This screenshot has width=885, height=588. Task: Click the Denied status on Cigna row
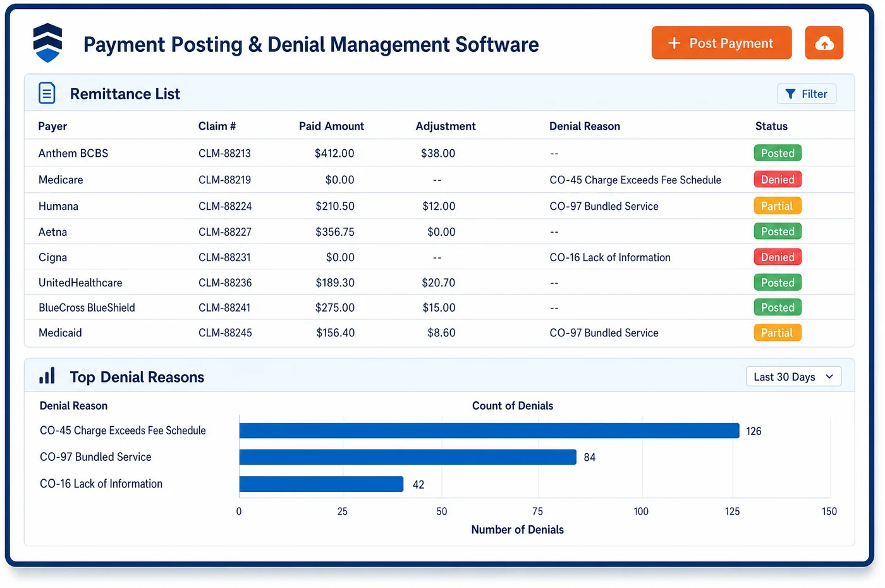tap(778, 257)
